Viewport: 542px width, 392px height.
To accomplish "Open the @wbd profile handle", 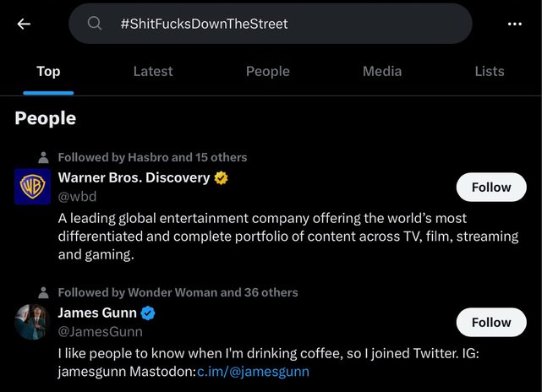I will [77, 197].
